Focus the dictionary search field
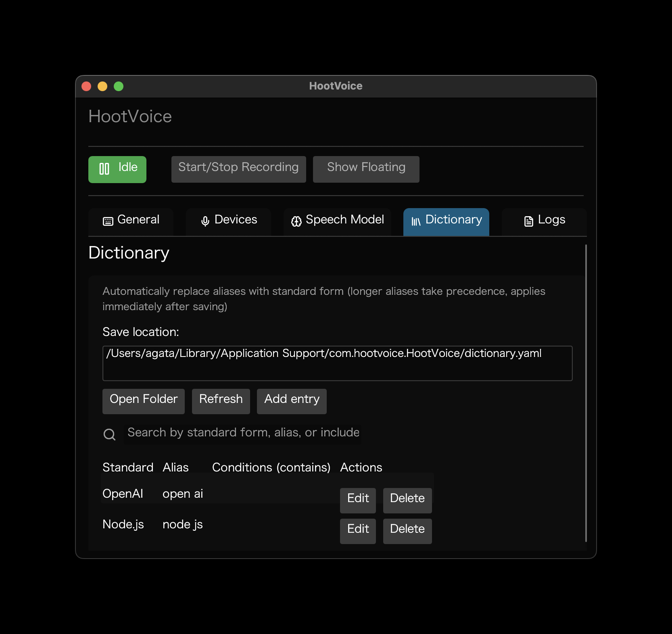Screen dimensions: 672x634 click(x=243, y=433)
